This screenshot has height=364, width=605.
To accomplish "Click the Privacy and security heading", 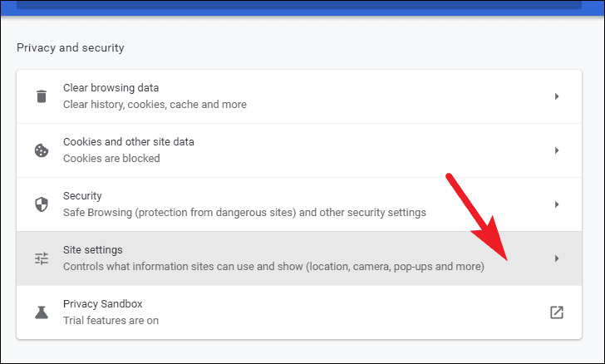I will point(70,48).
